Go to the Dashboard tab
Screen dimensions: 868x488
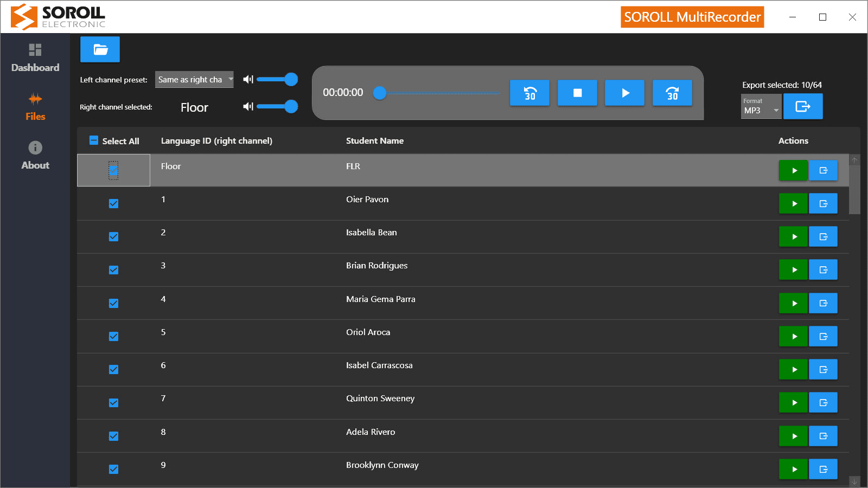tap(35, 58)
